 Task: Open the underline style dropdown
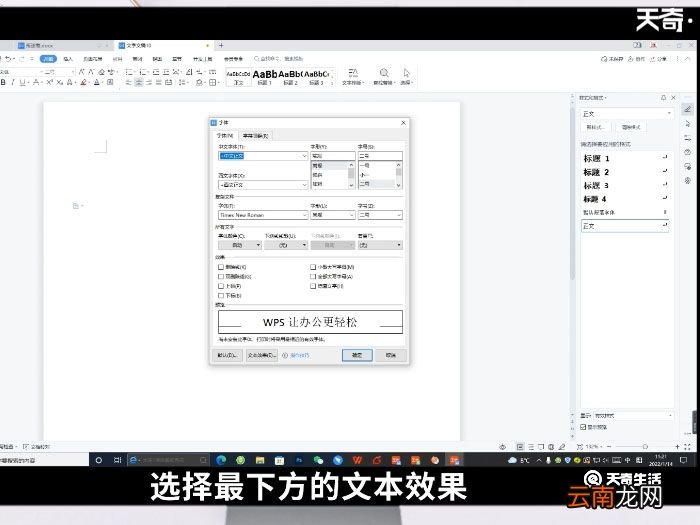(x=286, y=245)
